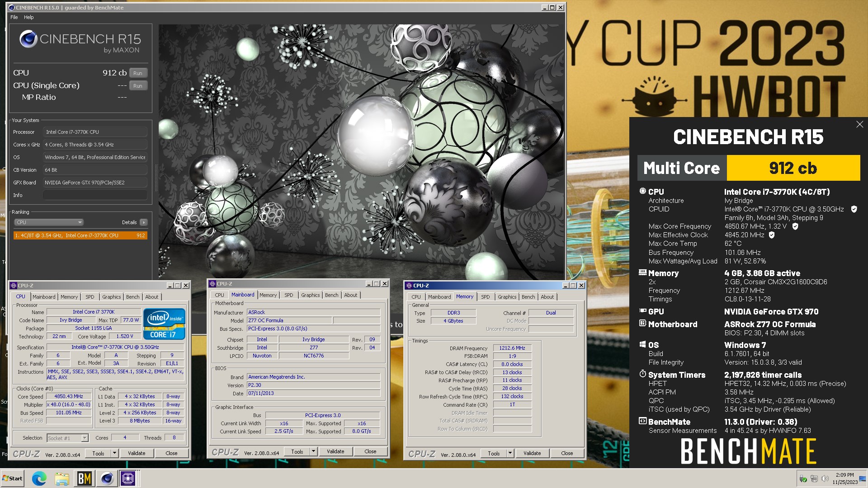The width and height of the screenshot is (868, 488).
Task: Close the BenchMate result panel with X
Action: [859, 124]
